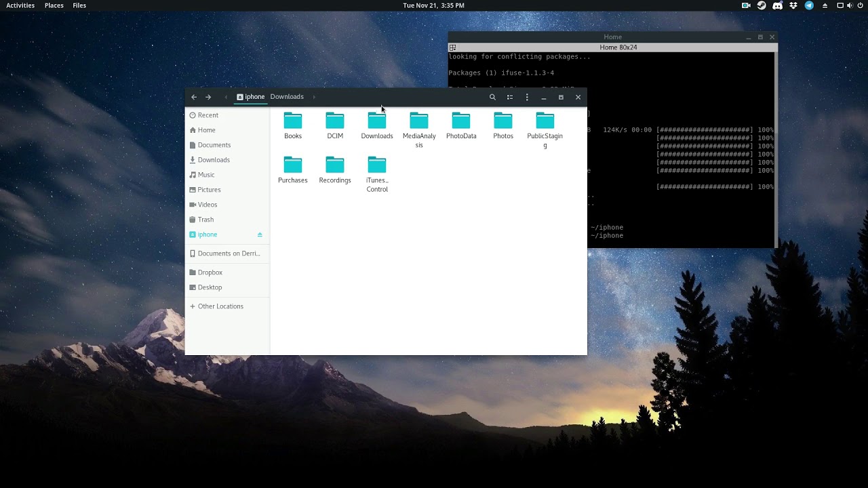Open the 'Documents on Derri…' sidebar entry
The image size is (868, 488).
[227, 253]
